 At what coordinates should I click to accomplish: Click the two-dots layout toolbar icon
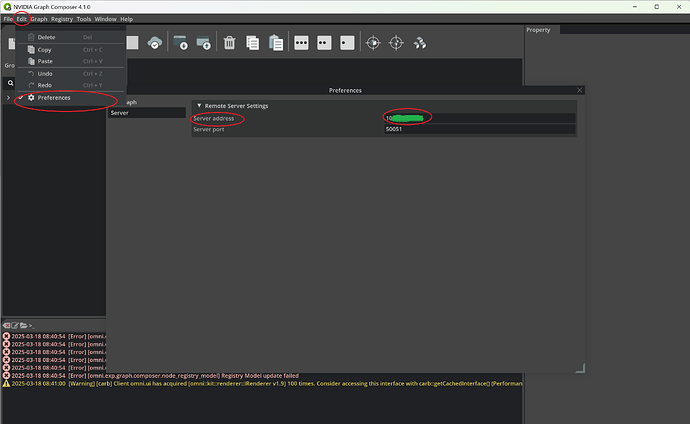[x=324, y=43]
